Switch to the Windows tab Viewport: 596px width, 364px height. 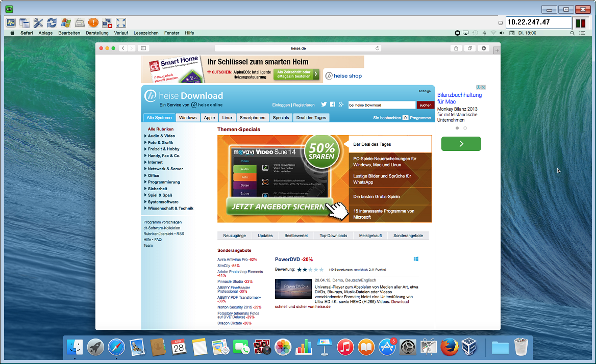click(x=188, y=118)
